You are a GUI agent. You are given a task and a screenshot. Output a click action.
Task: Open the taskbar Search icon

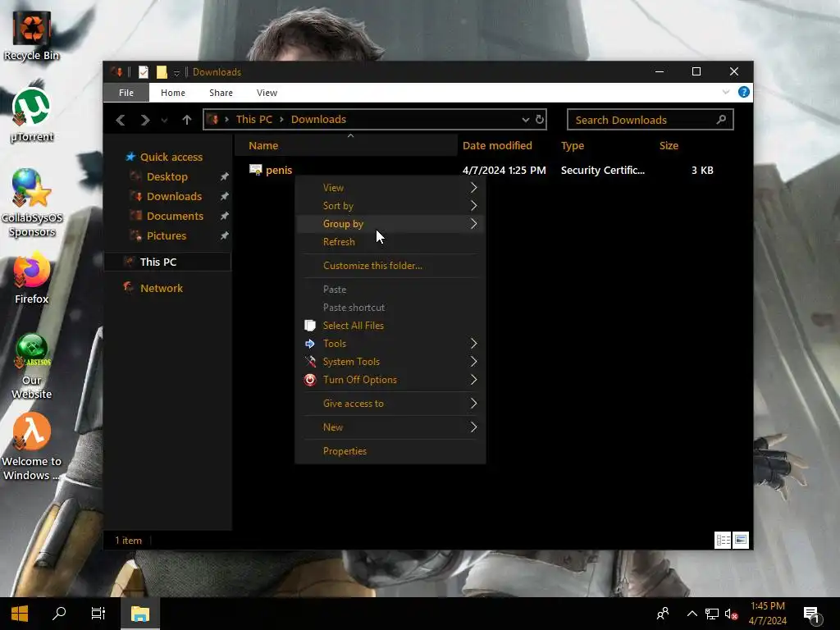59,614
